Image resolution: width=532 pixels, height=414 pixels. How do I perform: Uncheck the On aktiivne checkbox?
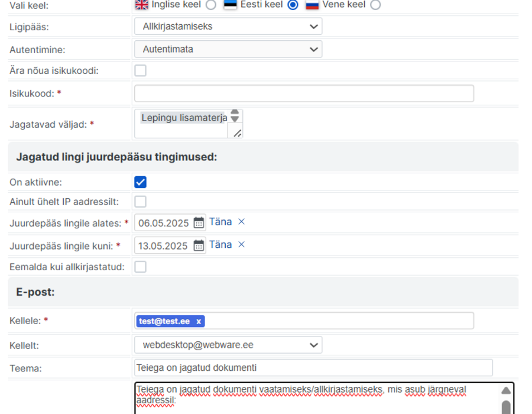[x=140, y=182]
